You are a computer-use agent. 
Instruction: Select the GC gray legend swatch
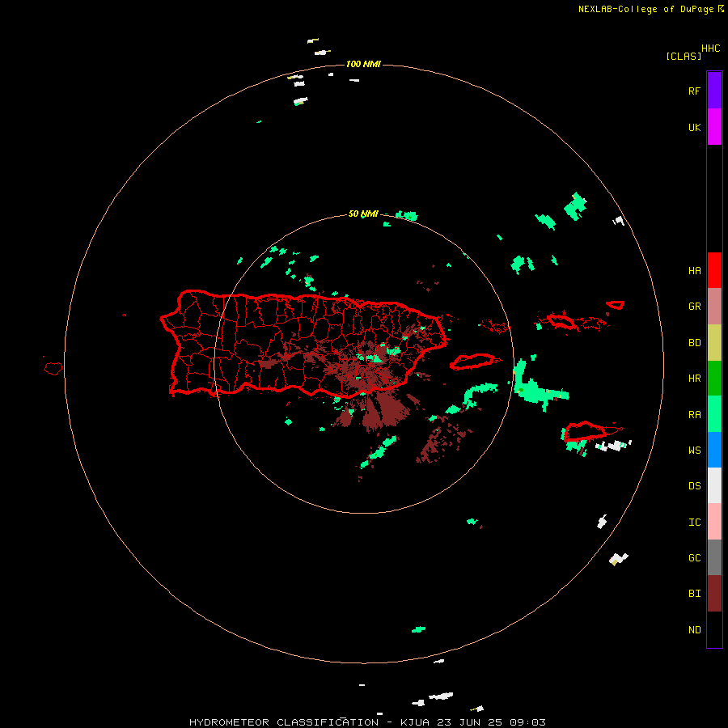714,557
